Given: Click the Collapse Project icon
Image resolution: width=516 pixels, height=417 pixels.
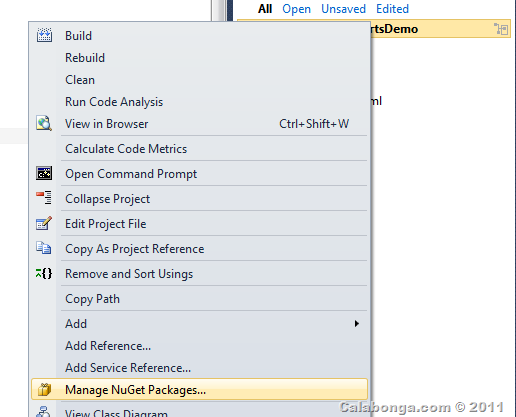Looking at the screenshot, I should coord(44,198).
